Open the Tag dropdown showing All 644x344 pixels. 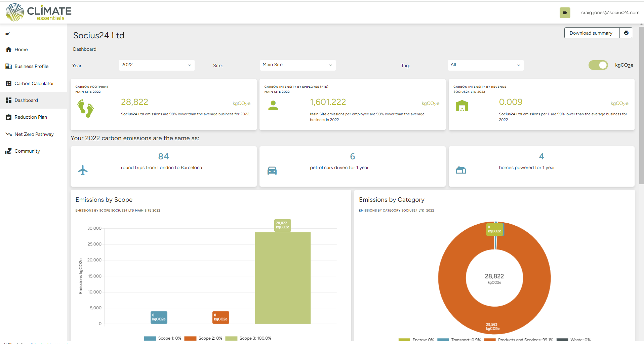pyautogui.click(x=486, y=65)
